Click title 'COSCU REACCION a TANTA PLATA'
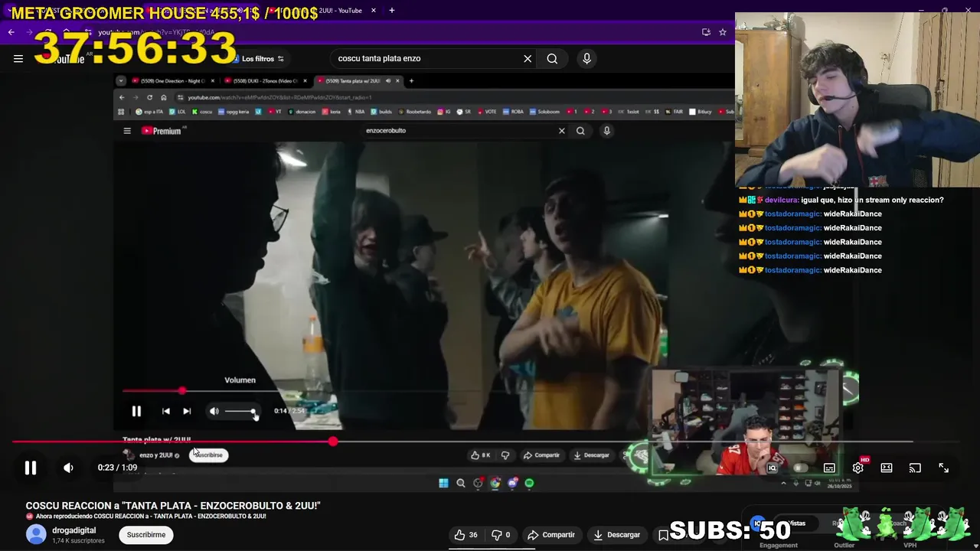980x551 pixels. click(x=173, y=506)
